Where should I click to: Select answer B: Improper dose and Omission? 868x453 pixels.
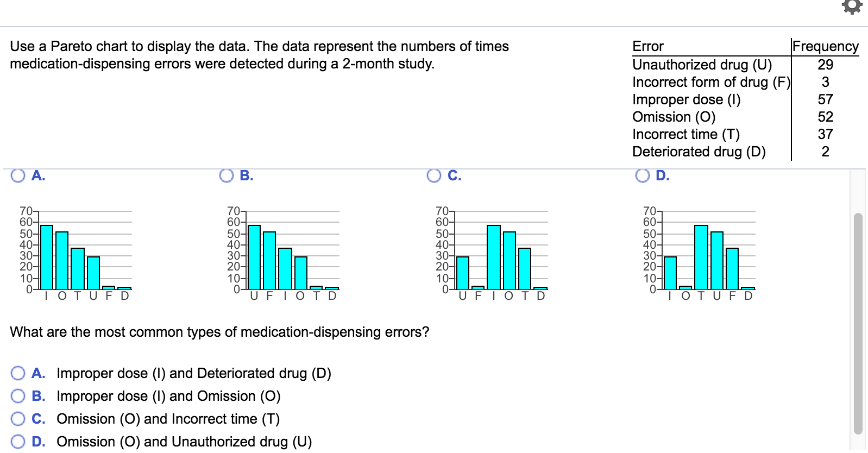18,396
